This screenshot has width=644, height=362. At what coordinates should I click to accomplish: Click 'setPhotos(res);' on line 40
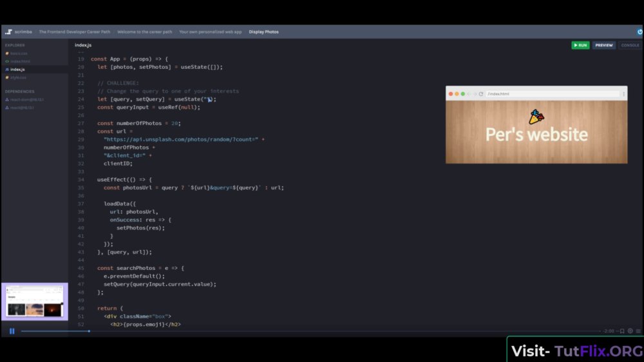[x=140, y=227]
